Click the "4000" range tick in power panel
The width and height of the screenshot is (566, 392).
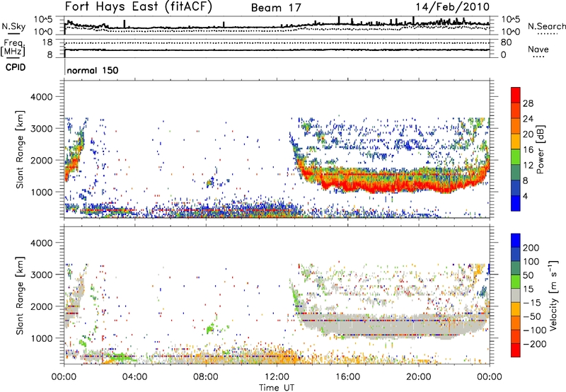(41, 97)
